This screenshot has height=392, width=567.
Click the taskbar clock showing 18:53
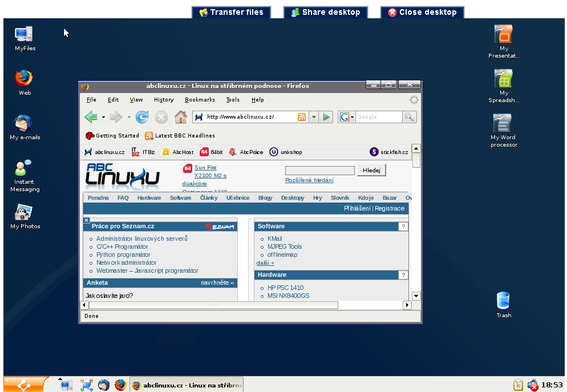(x=552, y=385)
